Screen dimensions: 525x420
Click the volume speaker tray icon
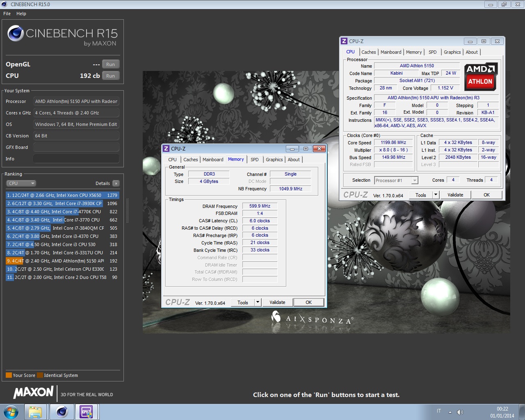(460, 412)
